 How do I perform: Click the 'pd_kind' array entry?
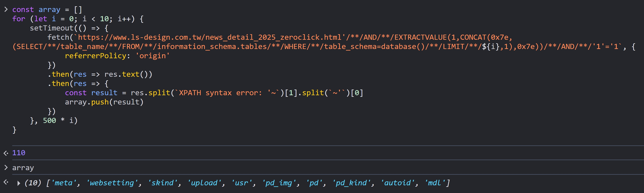(351, 183)
